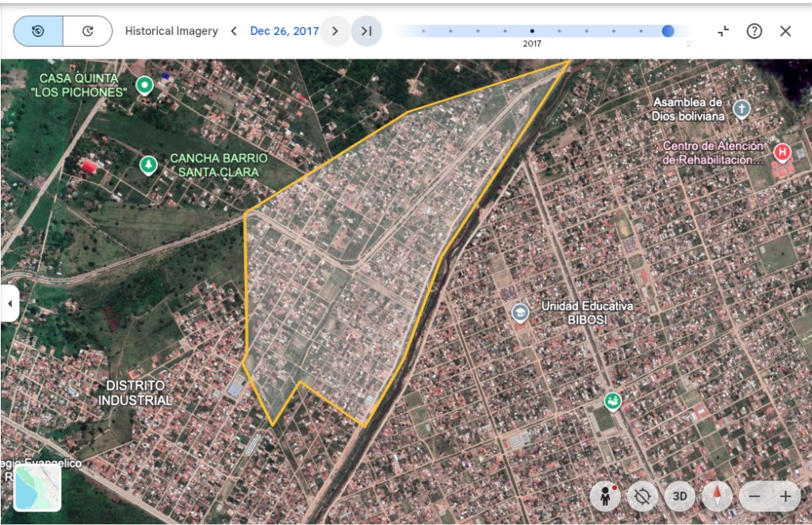Reset map orientation with the compass
Image resolution: width=812 pixels, height=525 pixels.
click(718, 496)
